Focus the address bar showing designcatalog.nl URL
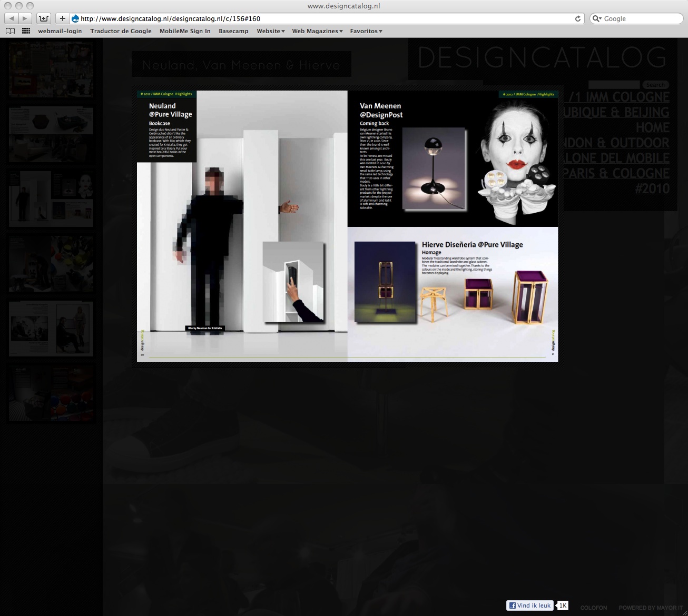This screenshot has width=688, height=616. (326, 18)
